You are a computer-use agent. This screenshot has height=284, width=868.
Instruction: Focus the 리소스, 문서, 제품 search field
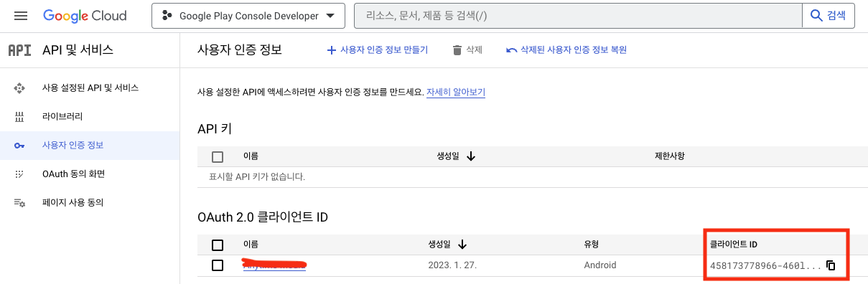578,16
